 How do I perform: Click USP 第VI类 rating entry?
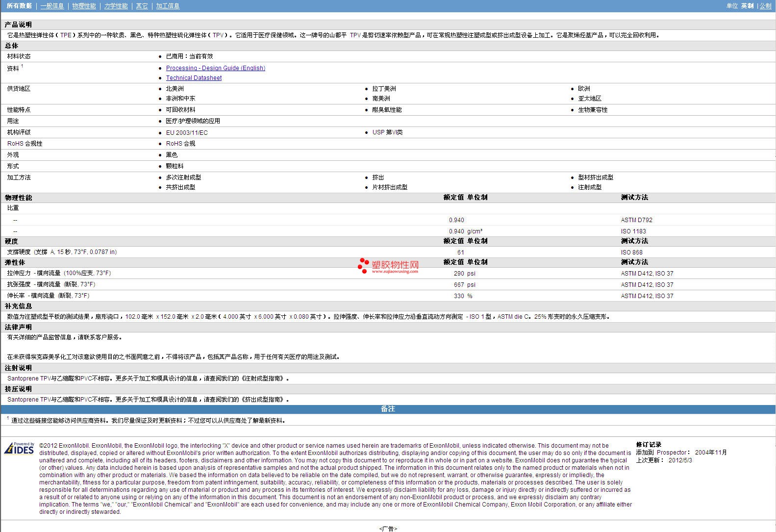[x=387, y=132]
